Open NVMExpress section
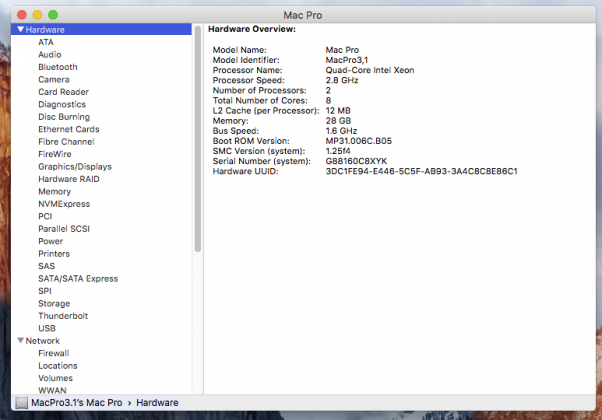Screen dimensions: 602x420 (x=64, y=204)
